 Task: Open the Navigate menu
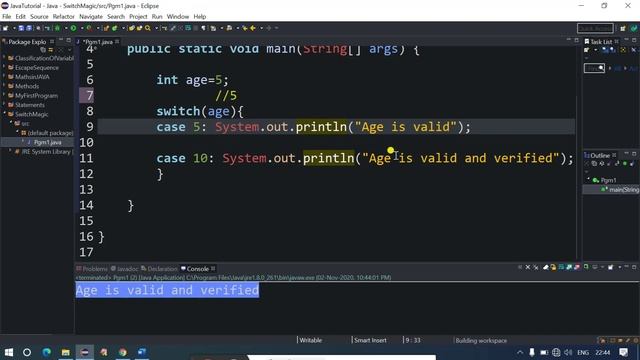click(91, 16)
